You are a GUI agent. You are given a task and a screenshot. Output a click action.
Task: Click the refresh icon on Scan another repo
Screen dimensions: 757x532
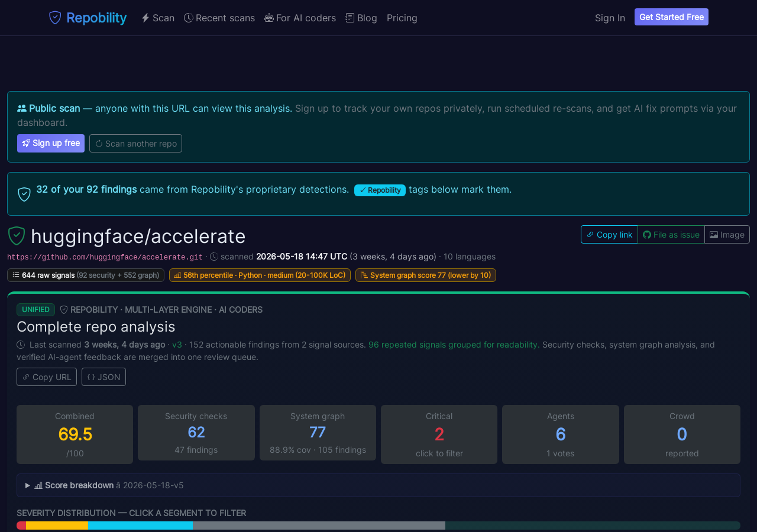click(x=99, y=144)
